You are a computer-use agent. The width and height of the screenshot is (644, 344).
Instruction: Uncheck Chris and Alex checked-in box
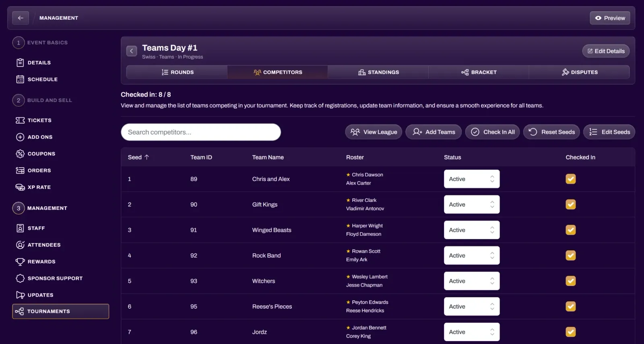coord(571,179)
